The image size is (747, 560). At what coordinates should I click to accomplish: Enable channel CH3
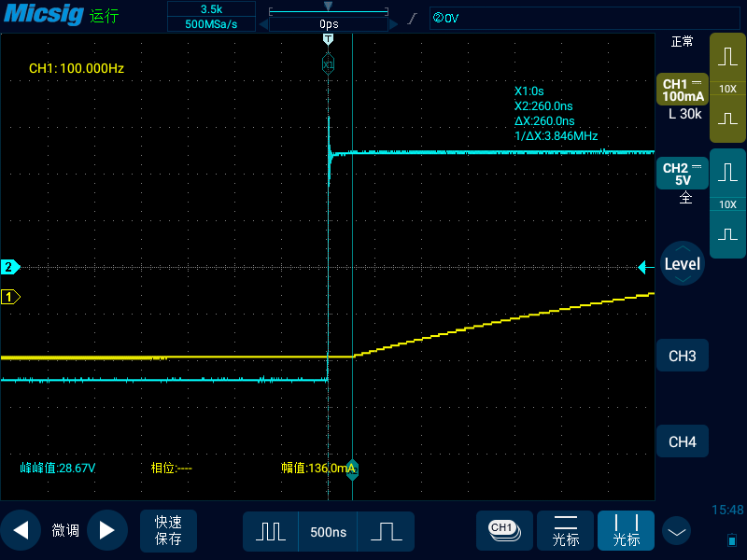click(683, 357)
